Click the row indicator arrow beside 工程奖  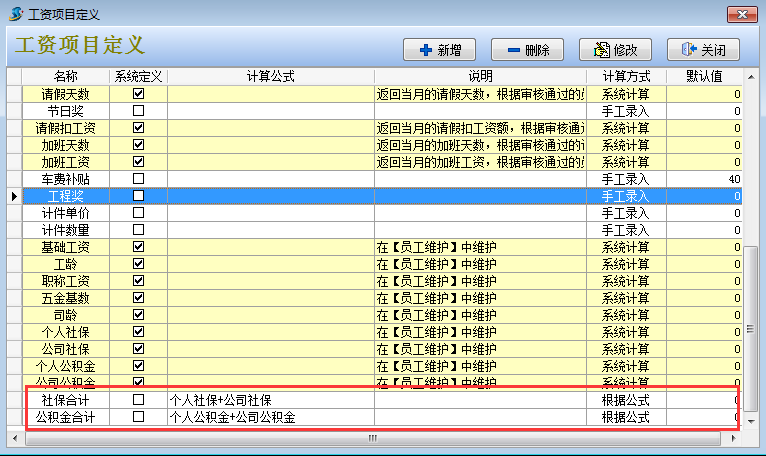[x=14, y=196]
